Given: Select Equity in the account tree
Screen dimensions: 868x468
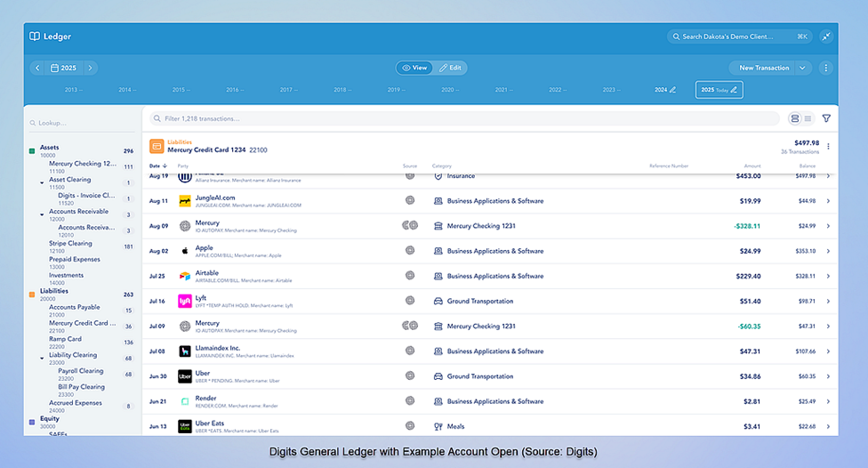Looking at the screenshot, I should (49, 419).
